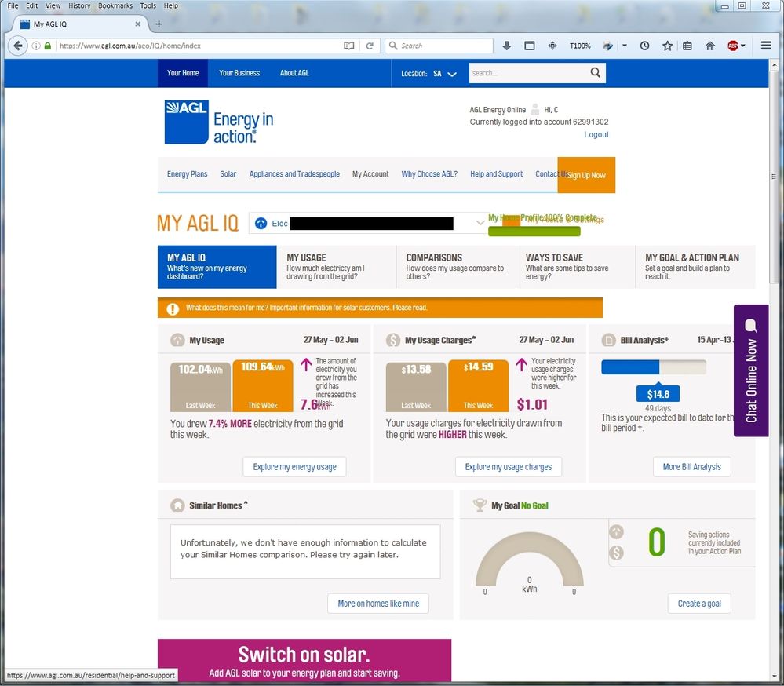Click the AGL Energy in action logo

[x=219, y=123]
